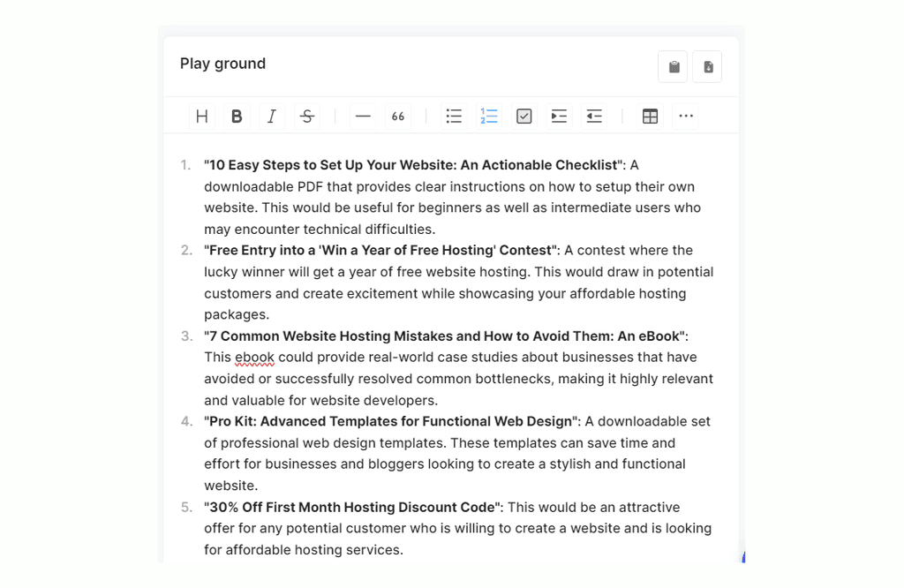Apply a heading with the H icon
The height and width of the screenshot is (588, 904).
click(201, 116)
